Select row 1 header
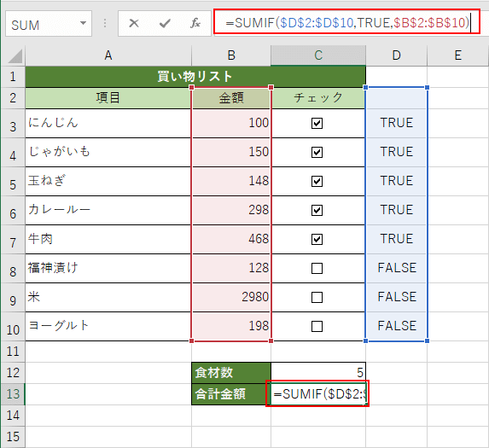 (x=13, y=77)
